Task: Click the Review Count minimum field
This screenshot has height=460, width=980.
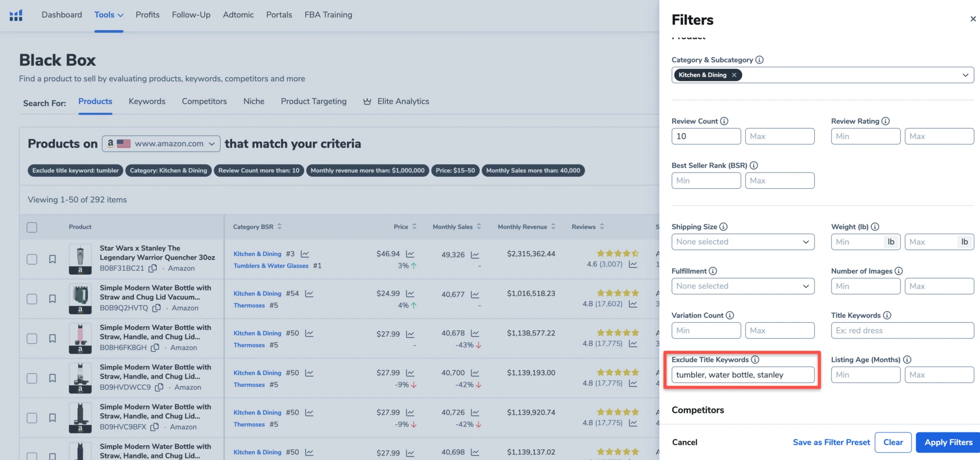Action: (x=706, y=136)
